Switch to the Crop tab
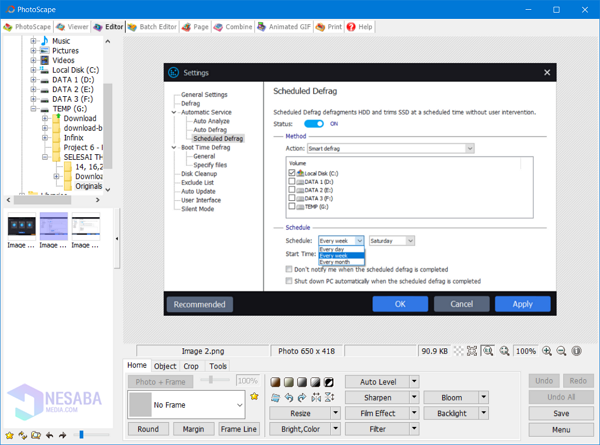The image size is (600, 445). (191, 366)
